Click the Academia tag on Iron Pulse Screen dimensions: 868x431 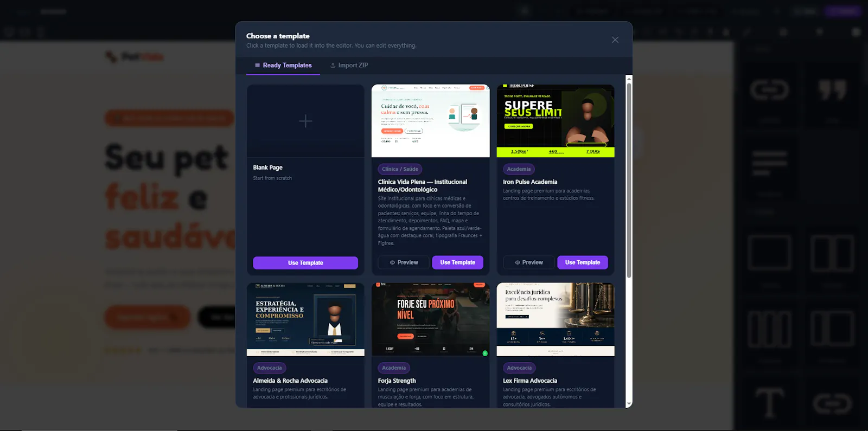[x=519, y=169]
